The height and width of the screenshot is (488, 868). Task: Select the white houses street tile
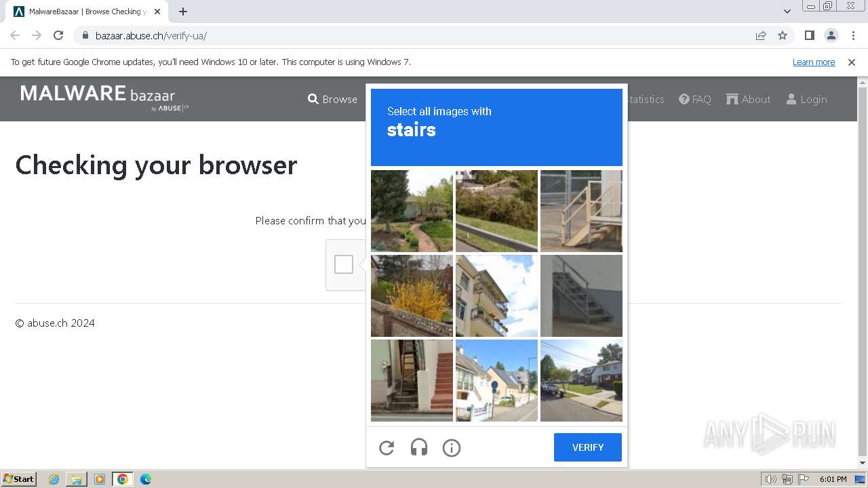point(496,380)
